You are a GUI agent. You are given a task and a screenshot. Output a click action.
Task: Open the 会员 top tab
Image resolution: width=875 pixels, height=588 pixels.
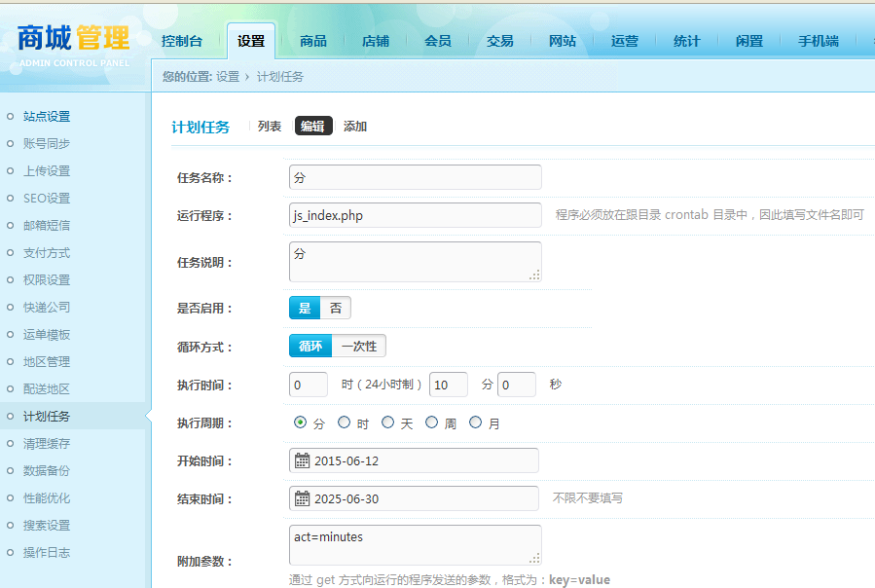[x=438, y=41]
